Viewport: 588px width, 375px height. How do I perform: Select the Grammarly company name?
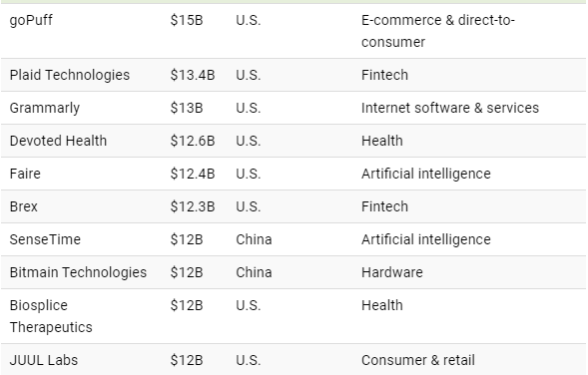(45, 108)
